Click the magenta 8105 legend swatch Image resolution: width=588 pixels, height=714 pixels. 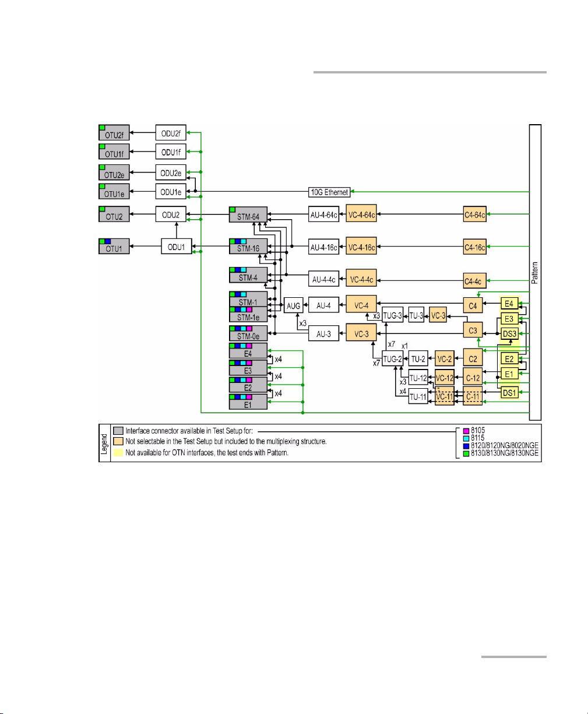(466, 432)
